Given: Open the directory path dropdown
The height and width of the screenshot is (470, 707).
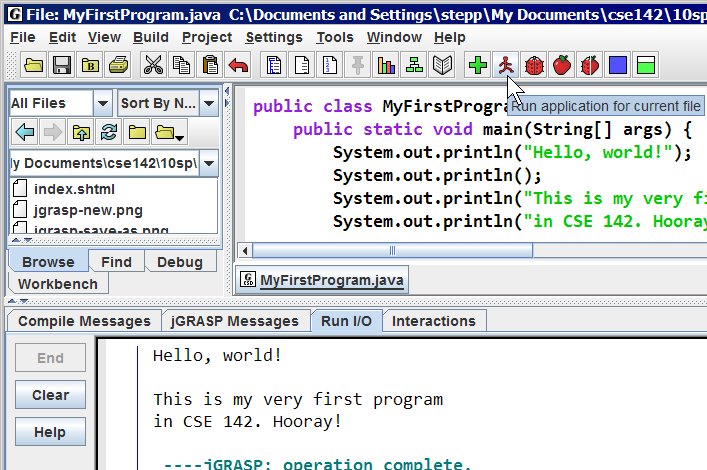Looking at the screenshot, I should (x=210, y=162).
